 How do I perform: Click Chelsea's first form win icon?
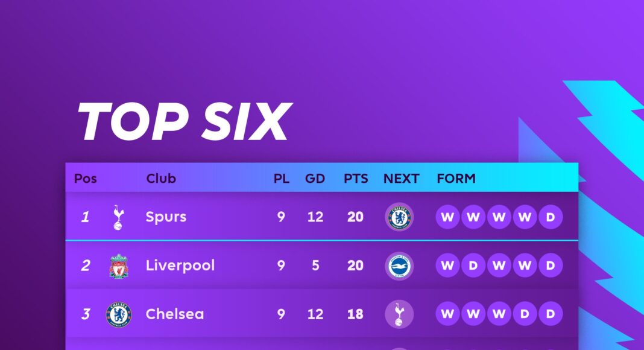[447, 314]
